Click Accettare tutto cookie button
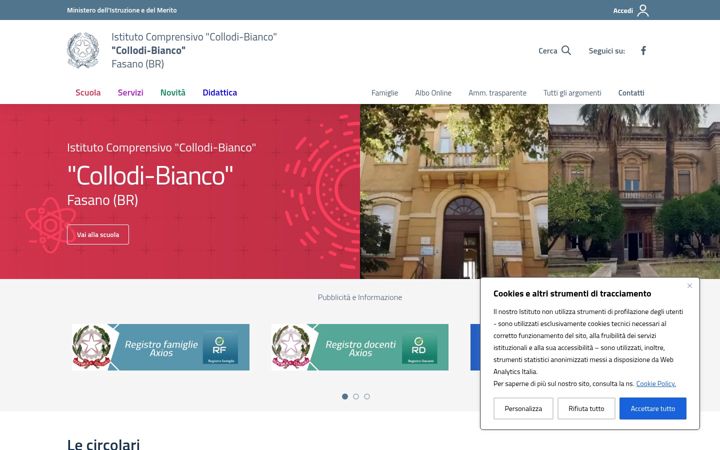Image resolution: width=720 pixels, height=450 pixels. 652,408
